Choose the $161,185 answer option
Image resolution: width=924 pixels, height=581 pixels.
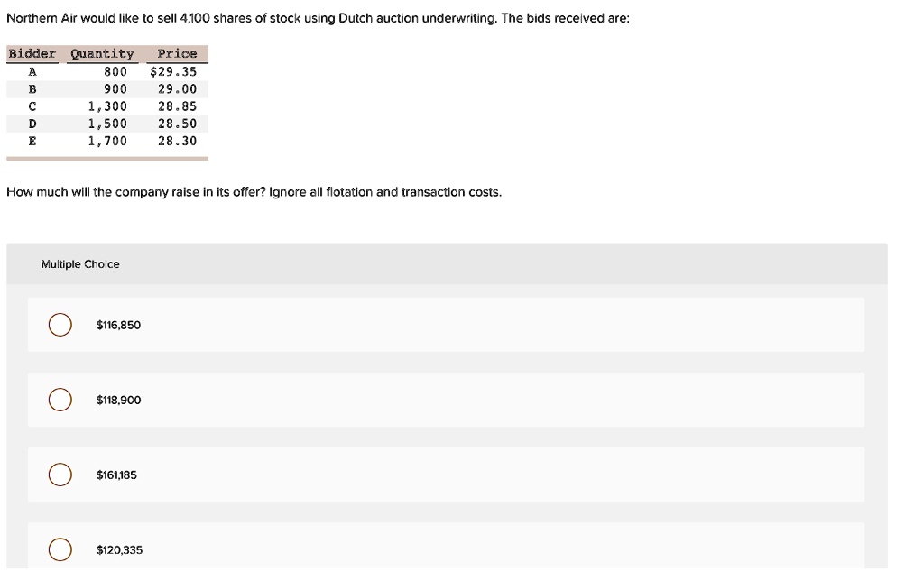coord(60,474)
